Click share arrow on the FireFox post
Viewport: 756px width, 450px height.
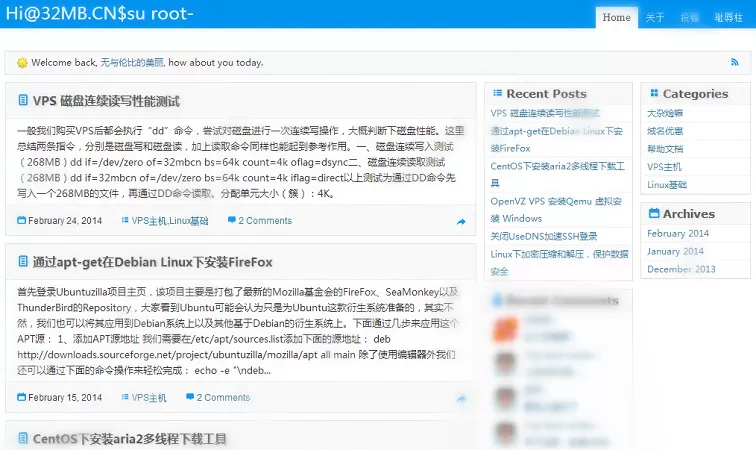[461, 398]
